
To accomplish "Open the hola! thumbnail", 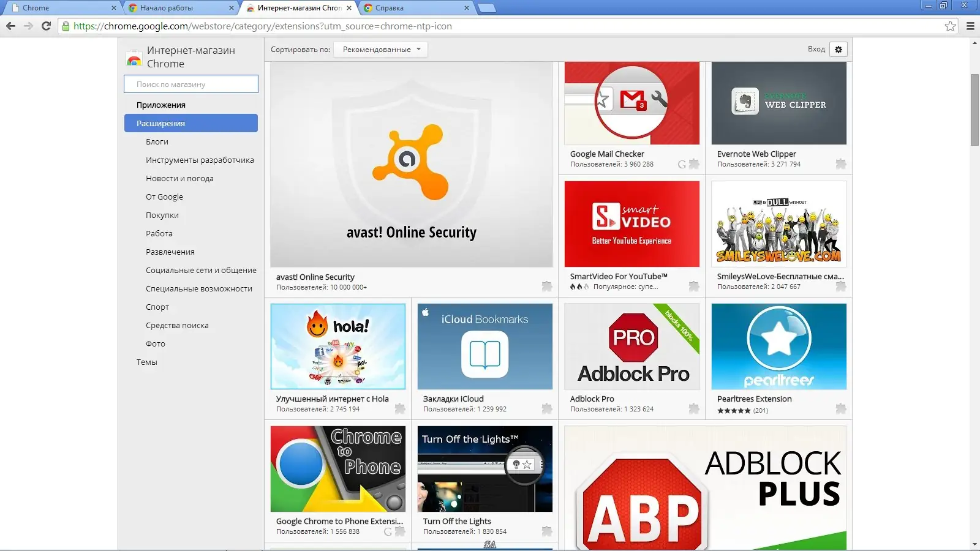I will pyautogui.click(x=338, y=347).
